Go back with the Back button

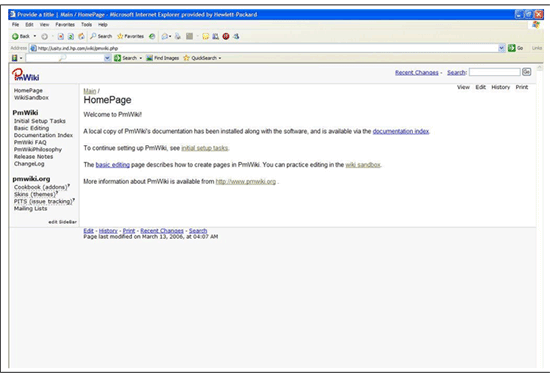(x=21, y=36)
